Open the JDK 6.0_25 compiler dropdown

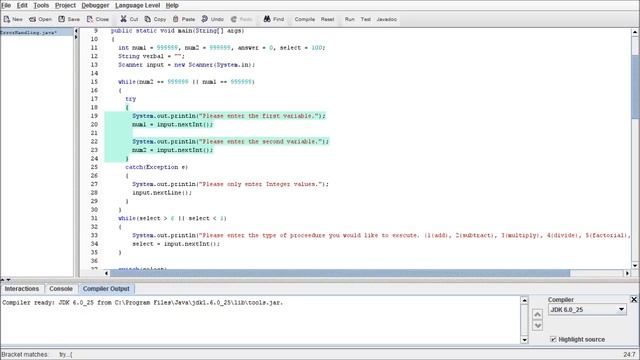point(587,310)
